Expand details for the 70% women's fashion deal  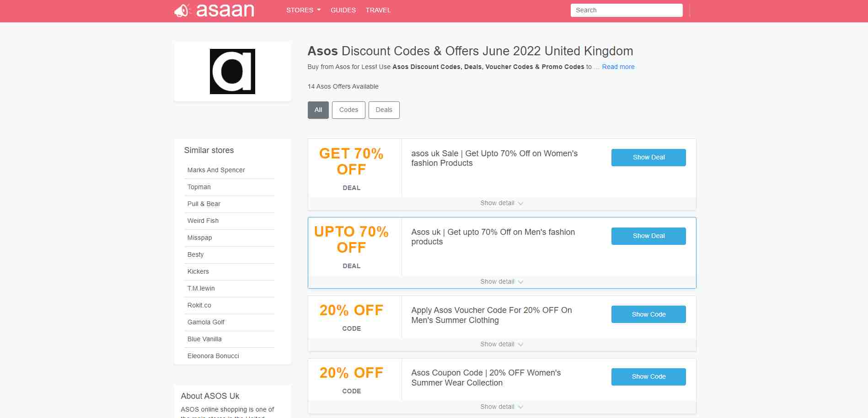[501, 203]
